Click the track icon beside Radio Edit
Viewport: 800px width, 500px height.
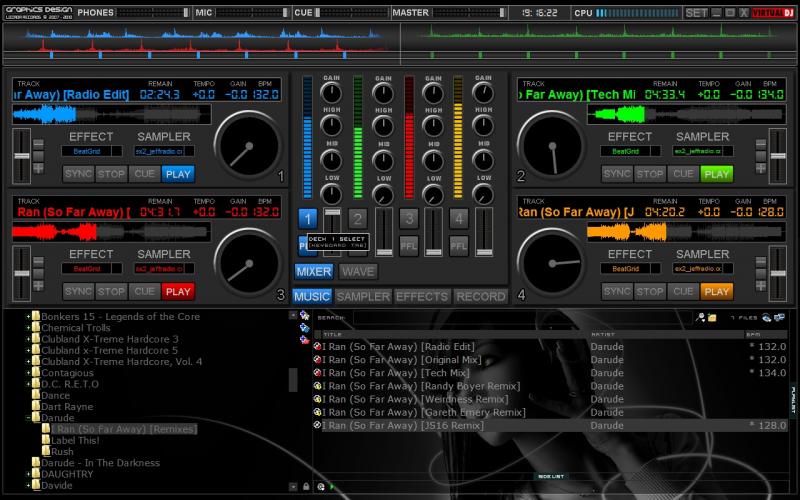[x=317, y=346]
